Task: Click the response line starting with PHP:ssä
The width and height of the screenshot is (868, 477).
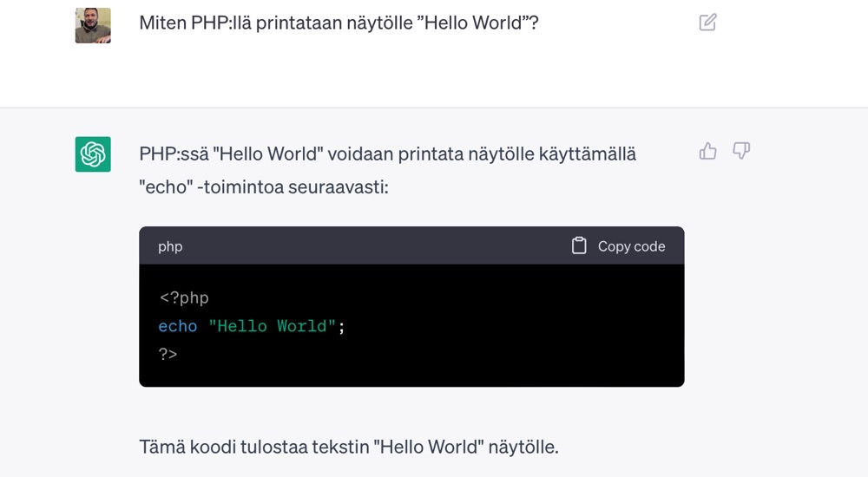Action: click(387, 154)
